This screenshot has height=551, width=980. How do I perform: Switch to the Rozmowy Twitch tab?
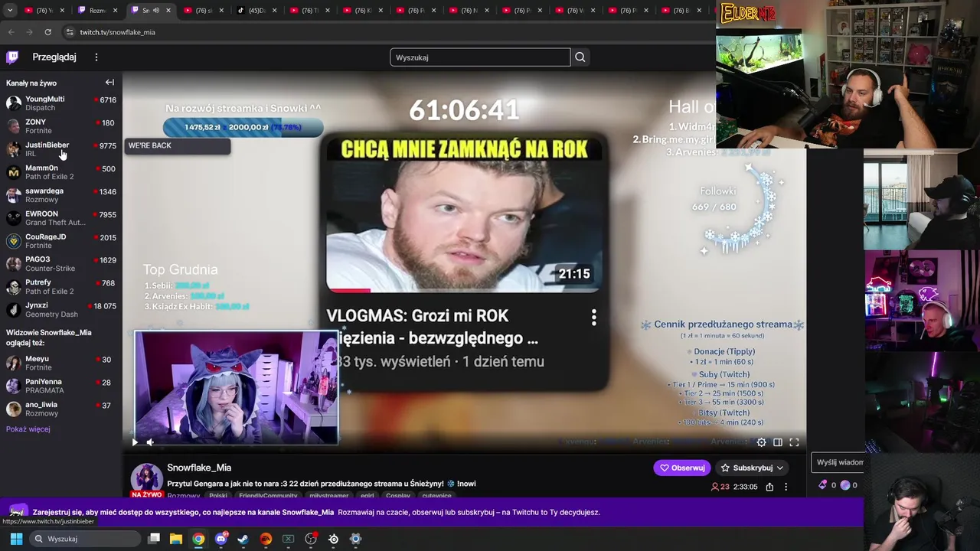point(96,11)
